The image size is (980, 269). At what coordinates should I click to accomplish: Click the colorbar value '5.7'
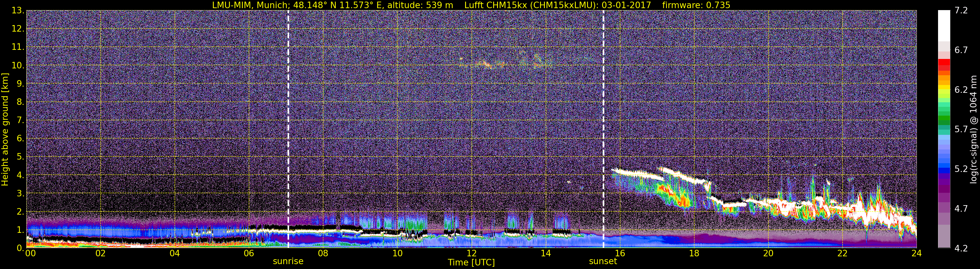pos(961,130)
